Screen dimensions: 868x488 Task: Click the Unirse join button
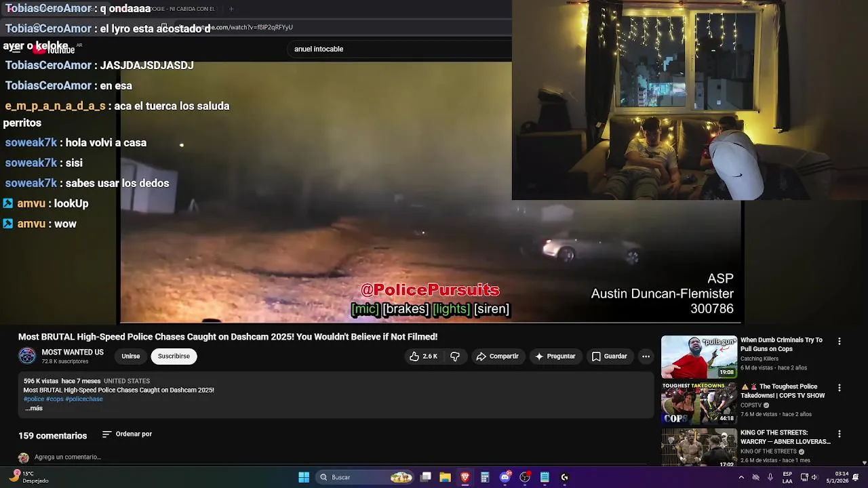click(131, 357)
